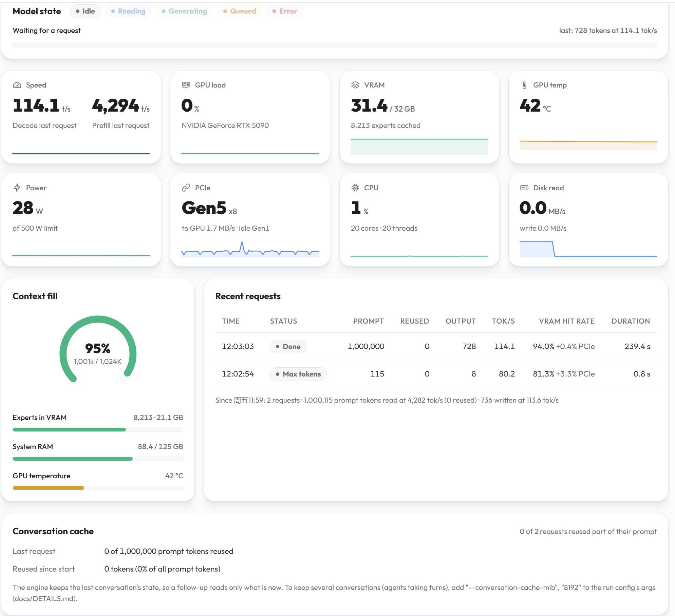Click the GPU load chip icon
The height and width of the screenshot is (616, 675).
186,85
